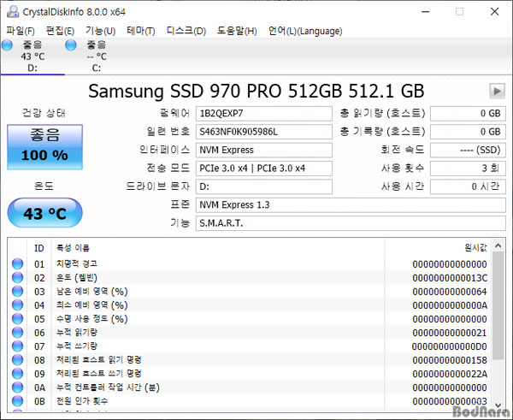Select the 누적 컨트롤러 작업 시간 (분) row
The image size is (513, 420).
click(250, 387)
